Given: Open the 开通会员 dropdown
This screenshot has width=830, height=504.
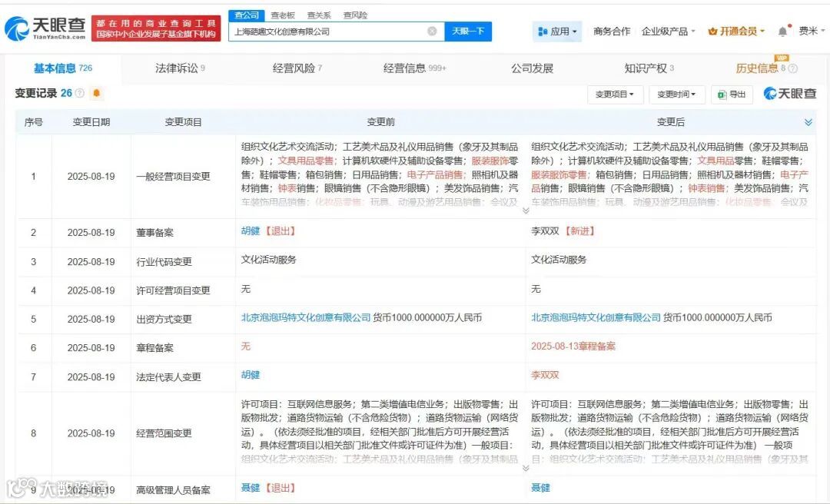Looking at the screenshot, I should coord(736,31).
